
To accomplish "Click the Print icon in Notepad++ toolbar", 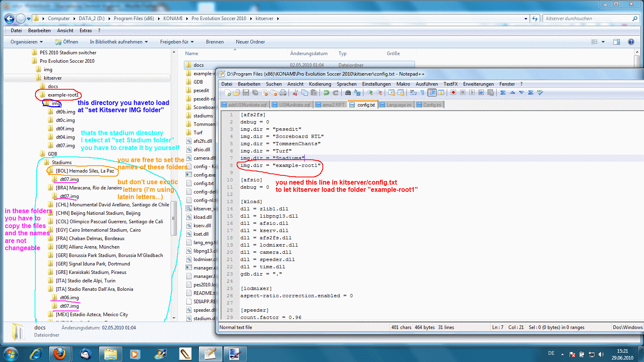I will (x=283, y=93).
